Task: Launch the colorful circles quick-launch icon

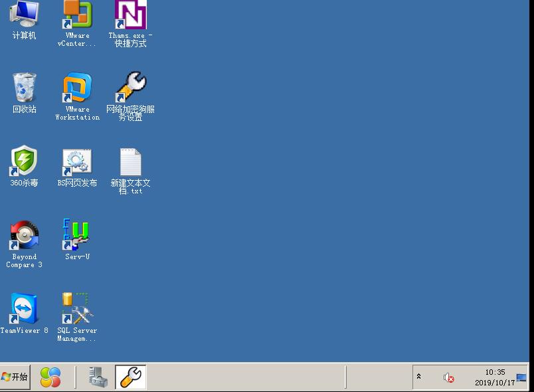Action: 50,377
